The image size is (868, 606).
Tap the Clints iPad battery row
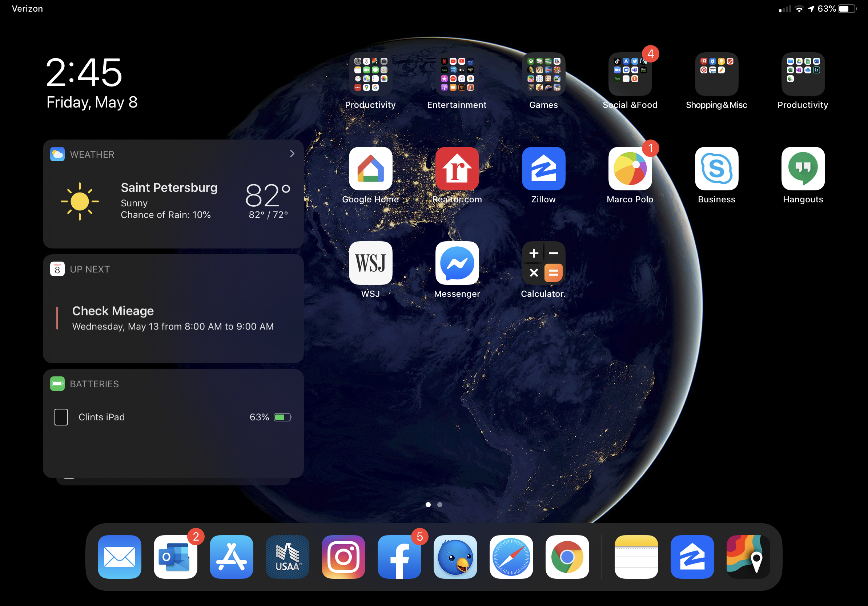172,417
